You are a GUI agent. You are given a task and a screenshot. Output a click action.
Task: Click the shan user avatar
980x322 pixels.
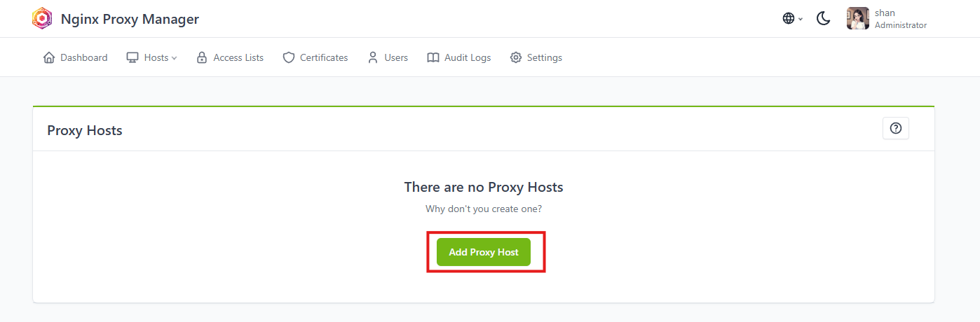(858, 19)
